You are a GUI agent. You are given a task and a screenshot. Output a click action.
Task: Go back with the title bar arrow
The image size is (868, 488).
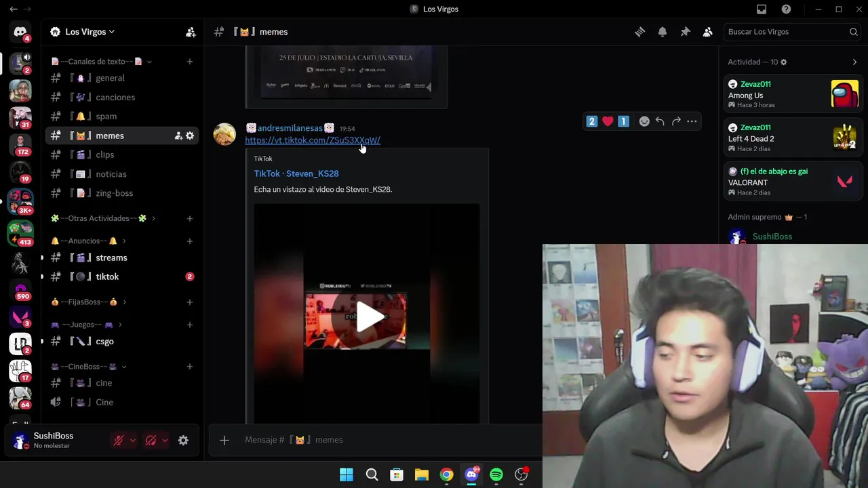click(13, 9)
